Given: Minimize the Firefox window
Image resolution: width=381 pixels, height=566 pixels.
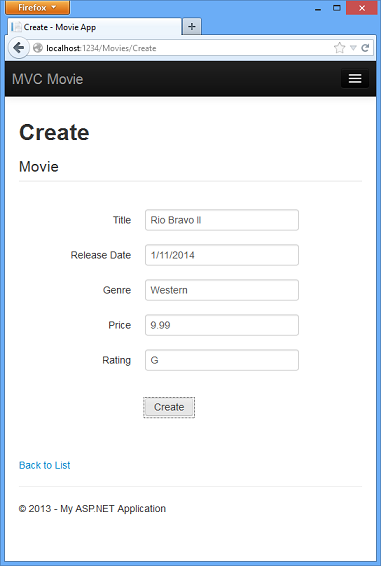Looking at the screenshot, I should pyautogui.click(x=318, y=8).
